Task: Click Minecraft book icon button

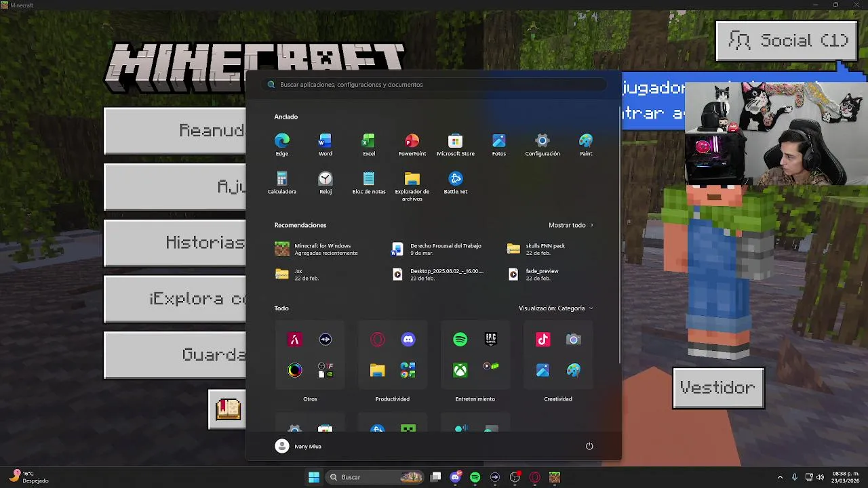Action: (x=228, y=409)
